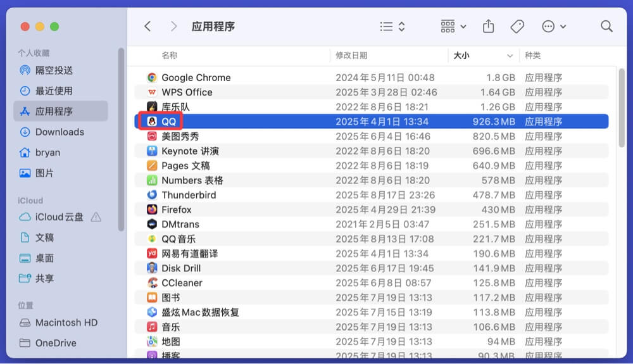Click 926.3 MB size in QQ row
633x364 pixels.
pos(494,122)
